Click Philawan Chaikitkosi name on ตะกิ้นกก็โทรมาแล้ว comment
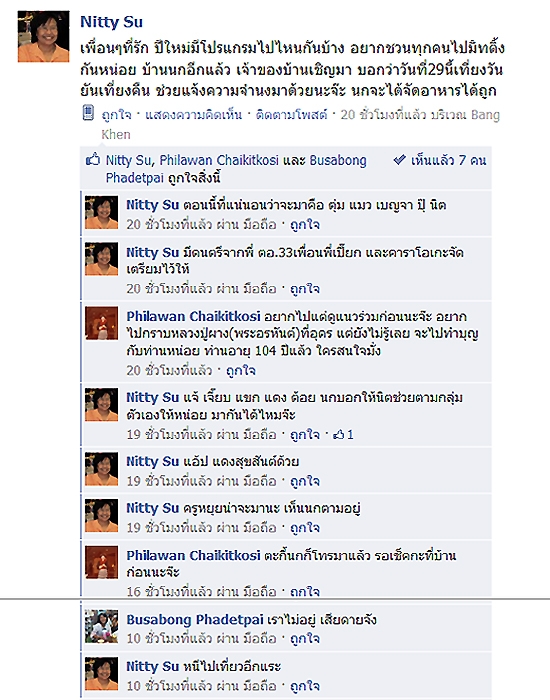The width and height of the screenshot is (550, 700). point(193,555)
